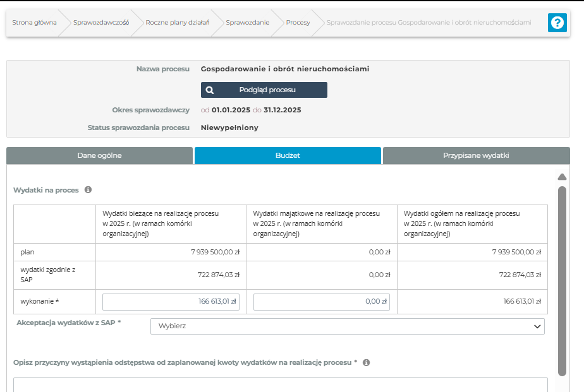
Task: Click info icon beside deviation description label
Action: 366,362
